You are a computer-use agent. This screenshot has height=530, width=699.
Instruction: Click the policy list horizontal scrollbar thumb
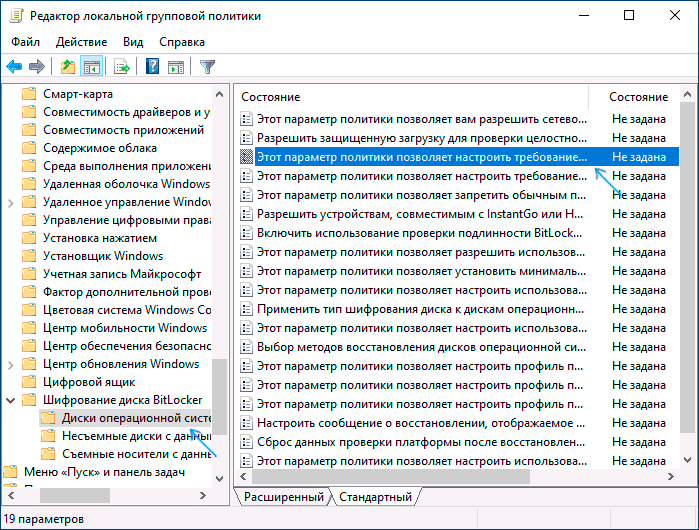[x=391, y=477]
